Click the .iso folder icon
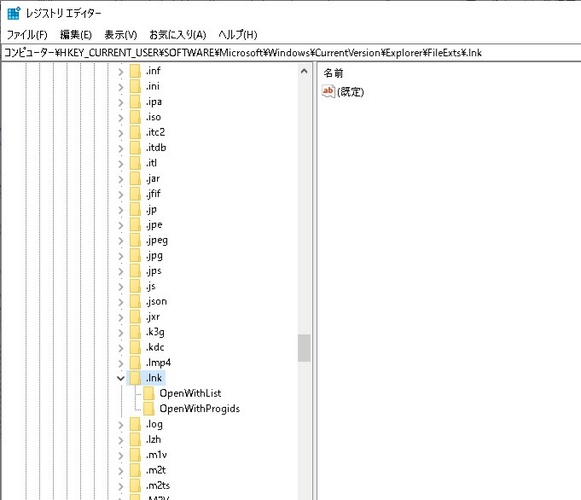The width and height of the screenshot is (581, 500). (x=135, y=117)
